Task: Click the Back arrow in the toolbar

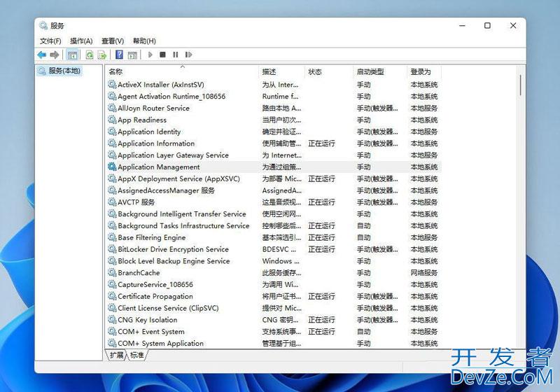Action: (42, 55)
